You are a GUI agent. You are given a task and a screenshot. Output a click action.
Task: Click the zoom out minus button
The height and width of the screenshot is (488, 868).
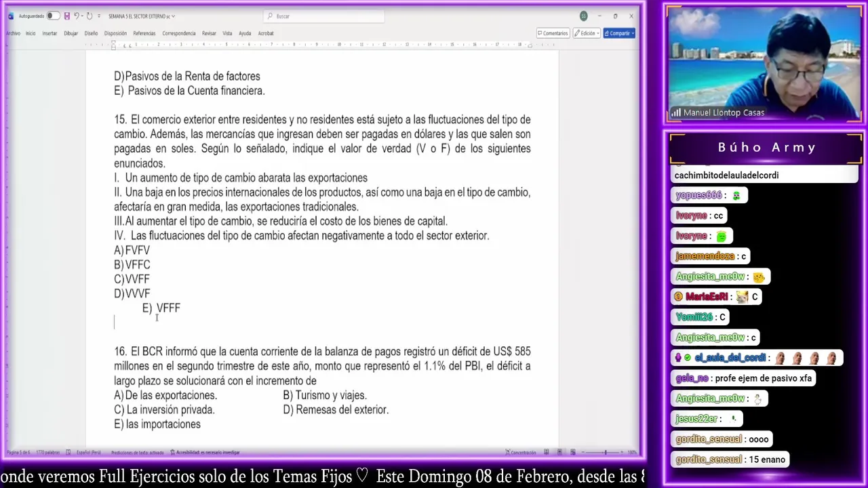(x=583, y=452)
